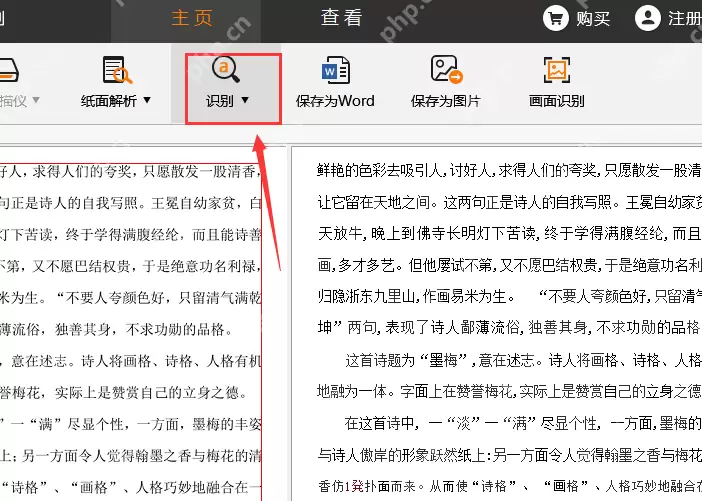Click scanned line 不第,又不愿巴结权贵
This screenshot has height=501, width=702.
[x=129, y=266]
